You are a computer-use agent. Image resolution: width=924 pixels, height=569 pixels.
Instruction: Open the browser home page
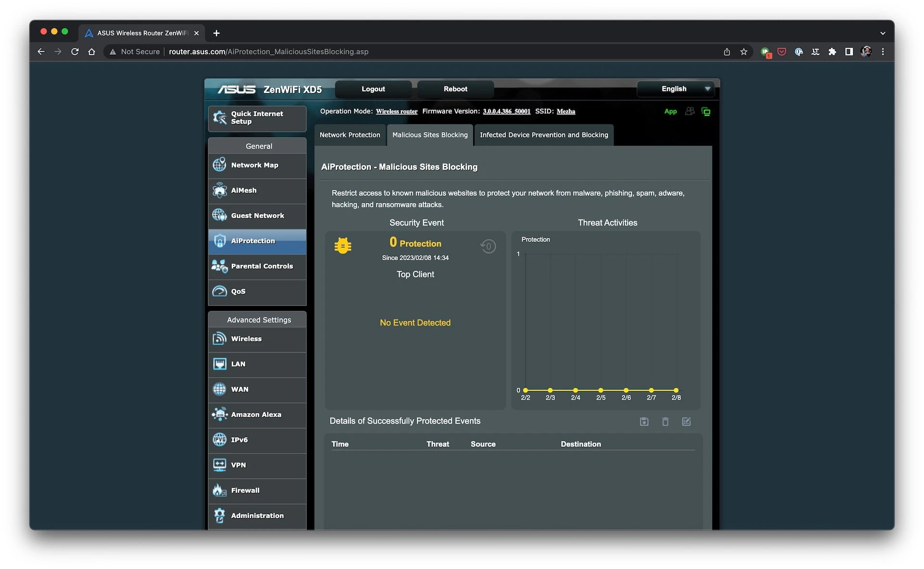tap(91, 51)
